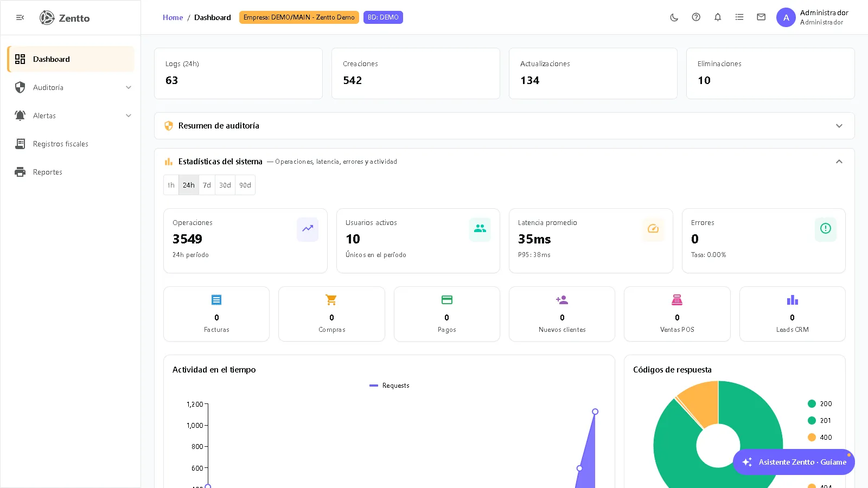Click the Compras shopping cart icon
The height and width of the screenshot is (488, 868).
pos(331,300)
